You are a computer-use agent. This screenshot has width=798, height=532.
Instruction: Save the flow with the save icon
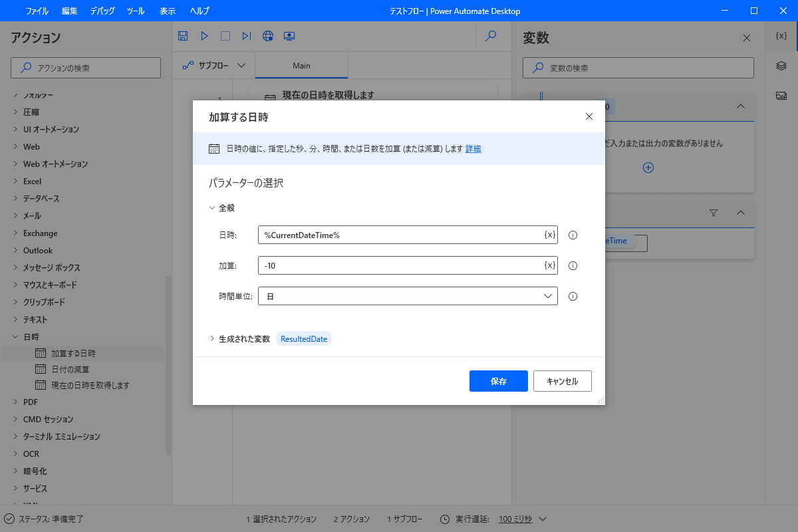point(183,36)
